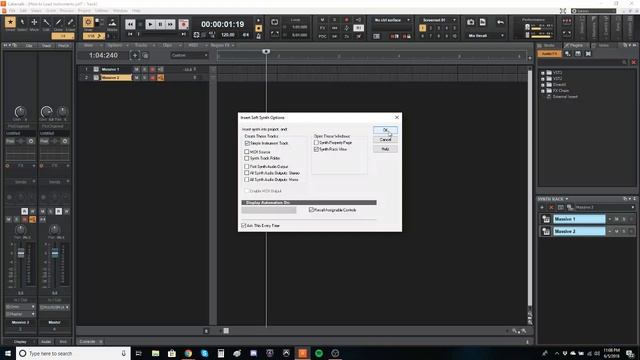Add a track with the plus button
The width and height of the screenshot is (640, 360).
135,55
